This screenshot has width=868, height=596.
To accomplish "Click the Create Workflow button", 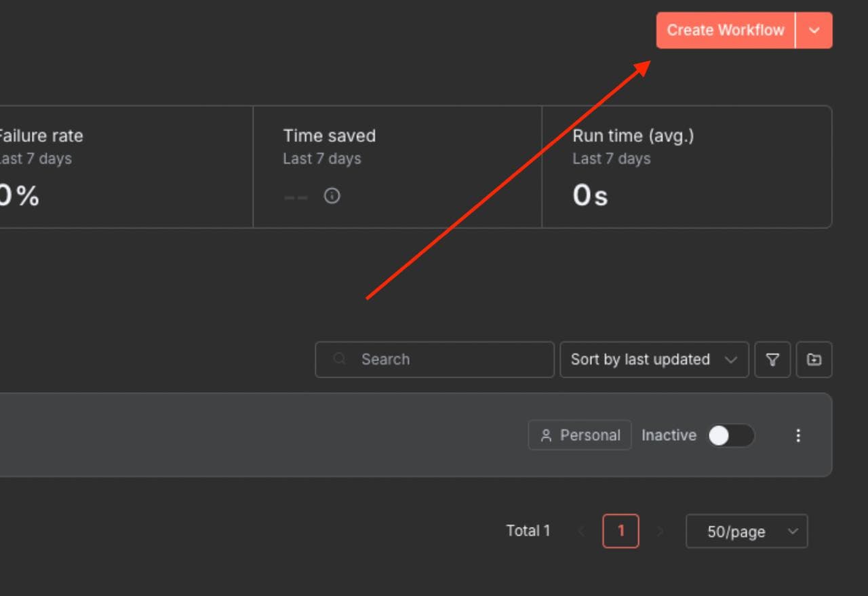I will pyautogui.click(x=725, y=31).
